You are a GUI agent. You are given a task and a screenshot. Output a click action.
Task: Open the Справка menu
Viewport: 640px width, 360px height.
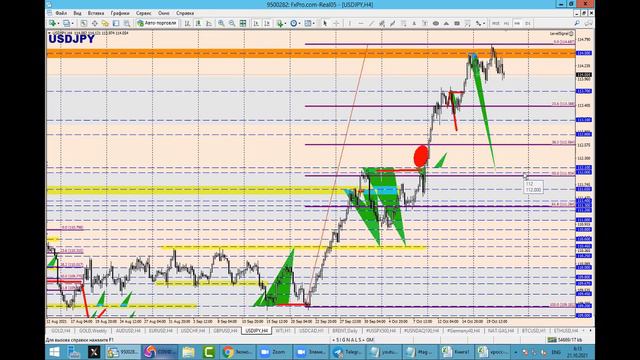(185, 13)
